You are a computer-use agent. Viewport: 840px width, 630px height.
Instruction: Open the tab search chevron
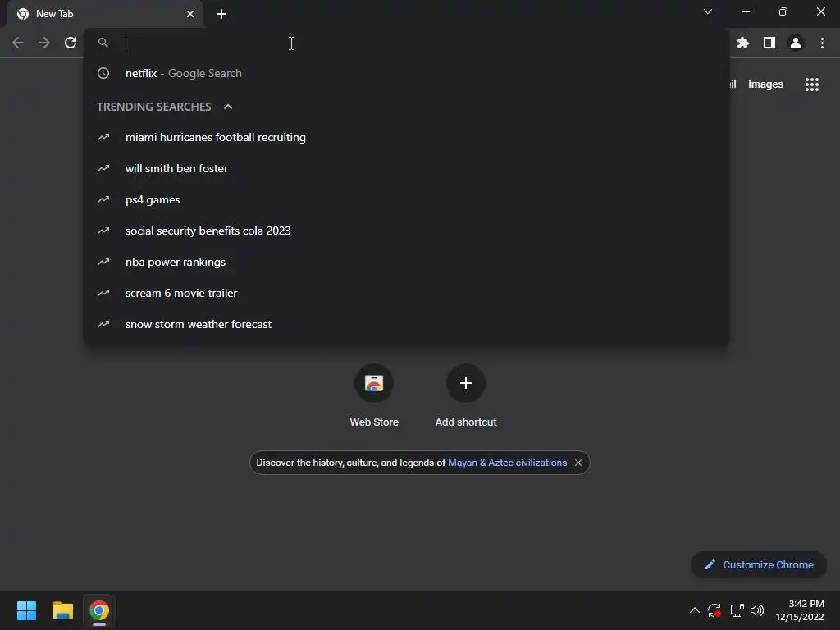click(708, 11)
